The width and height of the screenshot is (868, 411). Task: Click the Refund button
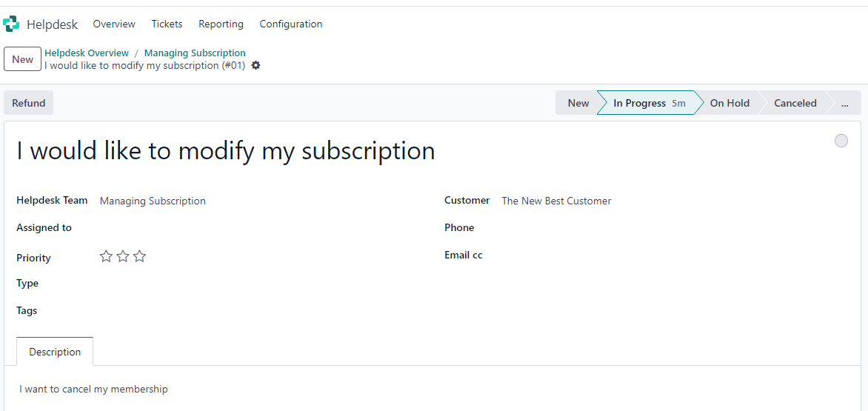[x=29, y=103]
